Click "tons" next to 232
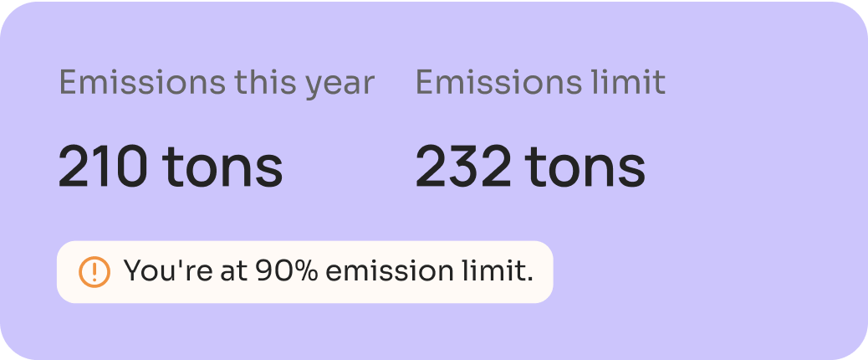The image size is (868, 360). tap(585, 167)
